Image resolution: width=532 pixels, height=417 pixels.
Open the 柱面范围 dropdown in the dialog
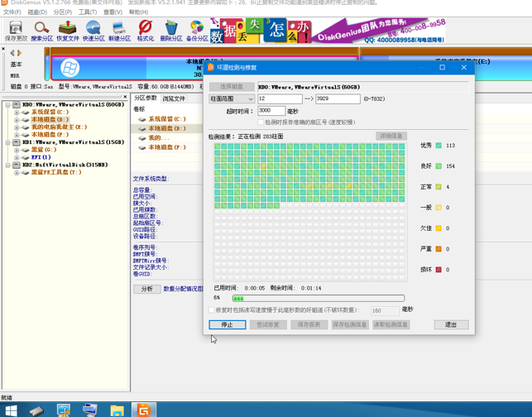click(x=232, y=98)
